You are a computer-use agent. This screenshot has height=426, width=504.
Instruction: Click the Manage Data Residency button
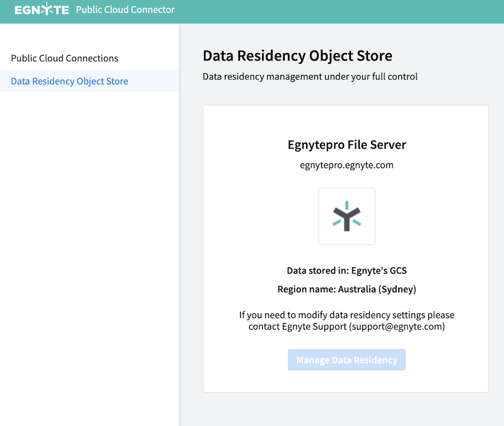[346, 360]
